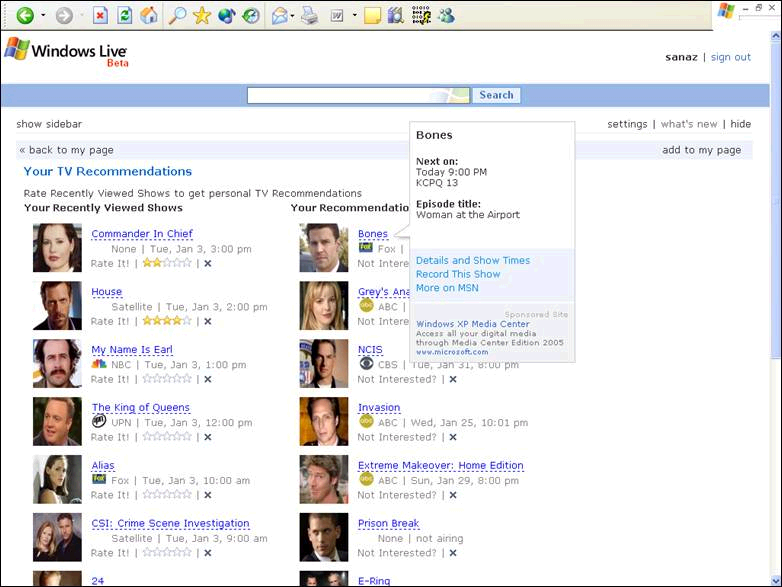Viewport: 782px width, 587px height.
Task: Open the Commander In Chief show link
Action: click(142, 233)
